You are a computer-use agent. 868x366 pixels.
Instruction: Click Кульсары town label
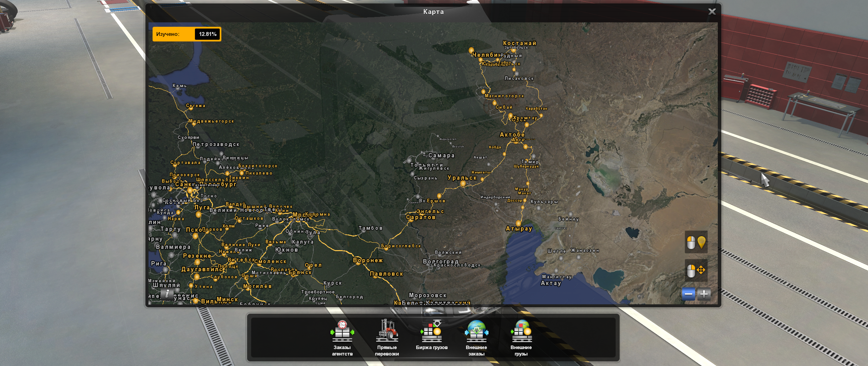point(544,202)
